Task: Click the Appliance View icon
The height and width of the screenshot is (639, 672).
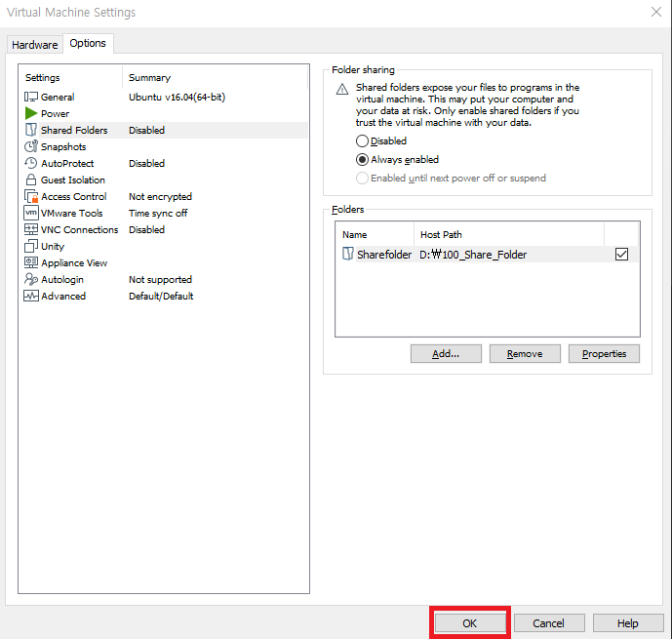Action: tap(31, 262)
